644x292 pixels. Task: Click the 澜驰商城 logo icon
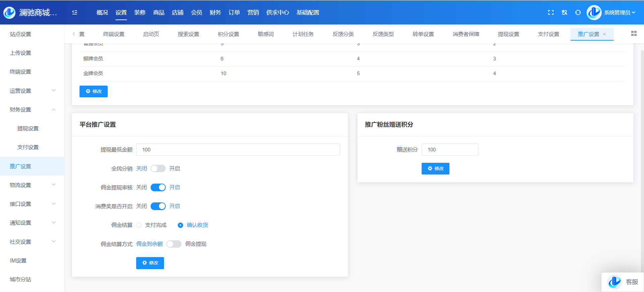click(9, 12)
